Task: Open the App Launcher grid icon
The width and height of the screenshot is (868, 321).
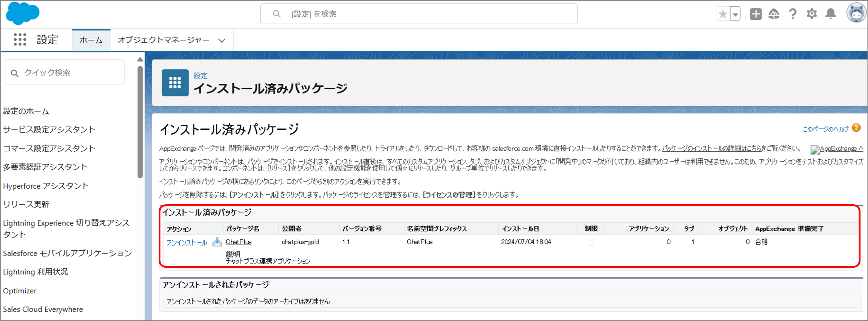Action: pyautogui.click(x=20, y=40)
